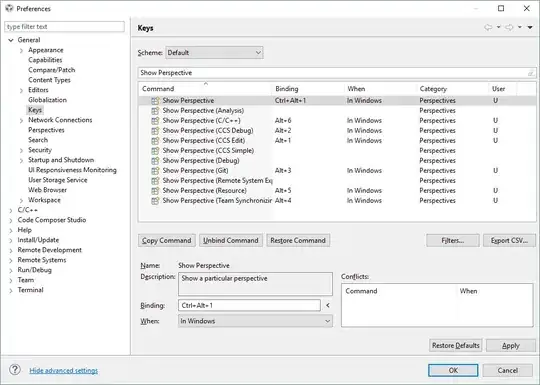
Task: Select Perspectives in the preferences tree
Action: click(x=46, y=130)
